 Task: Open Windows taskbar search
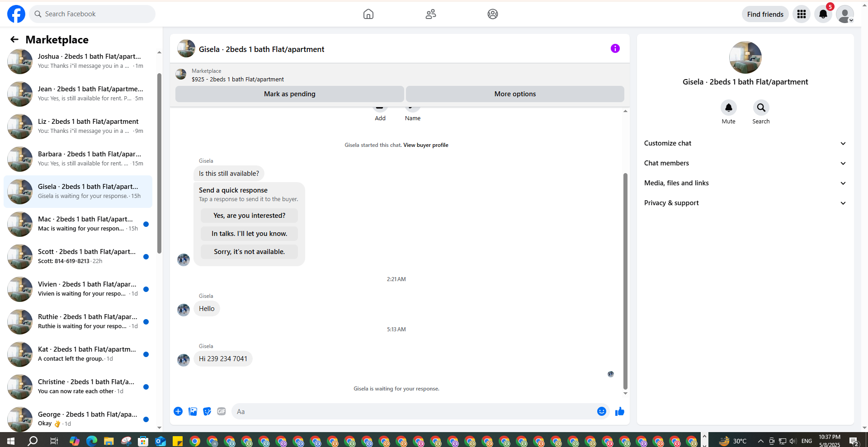[x=33, y=441]
